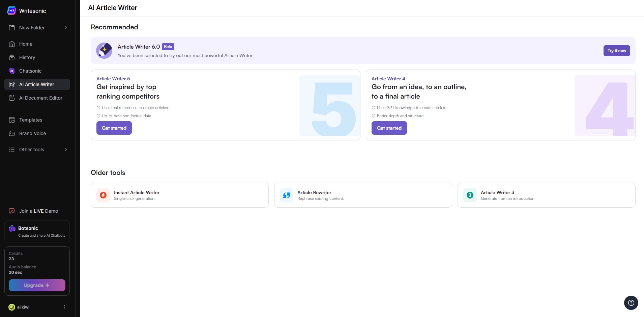
Task: Click the Article Rewriter icon
Action: [x=287, y=195]
